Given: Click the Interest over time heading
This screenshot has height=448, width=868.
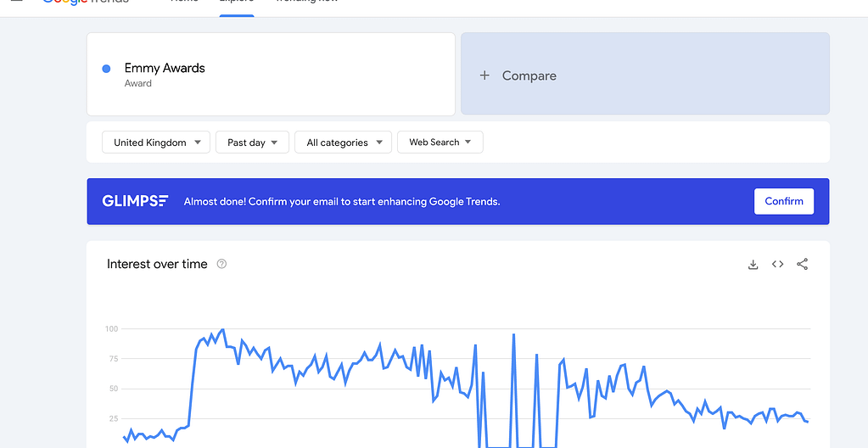Looking at the screenshot, I should (x=157, y=264).
